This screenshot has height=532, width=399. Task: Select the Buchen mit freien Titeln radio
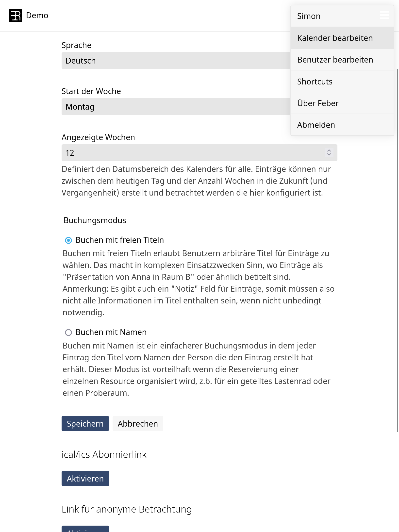68,240
